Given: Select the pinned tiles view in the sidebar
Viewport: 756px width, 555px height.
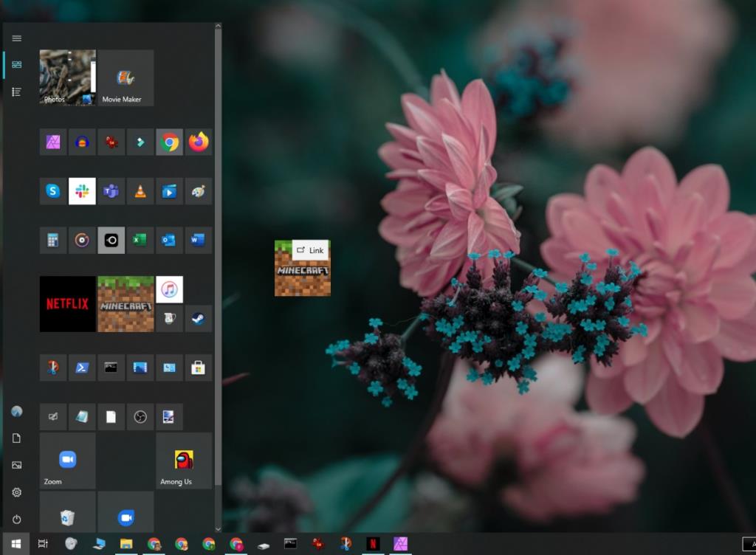Looking at the screenshot, I should click(x=16, y=65).
